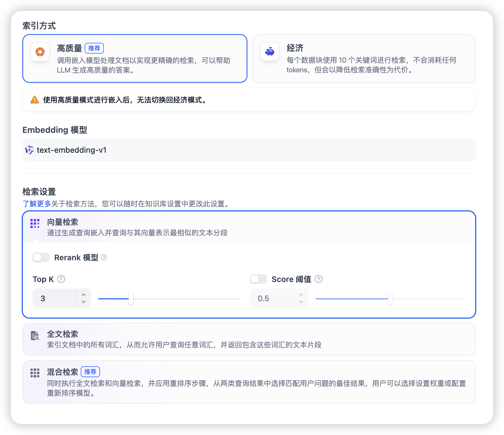504x435 pixels.
Task: Increase Top K with the up arrow
Action: [x=84, y=294]
